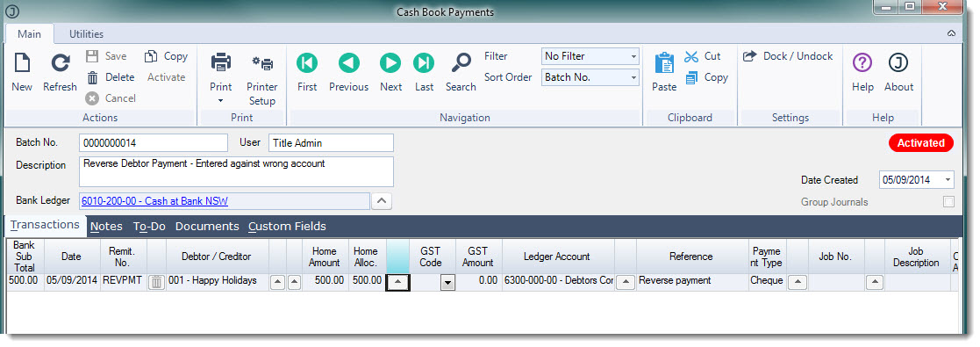Click the application J logo icon
Viewport: 980px width, 347px height.
(12, 12)
